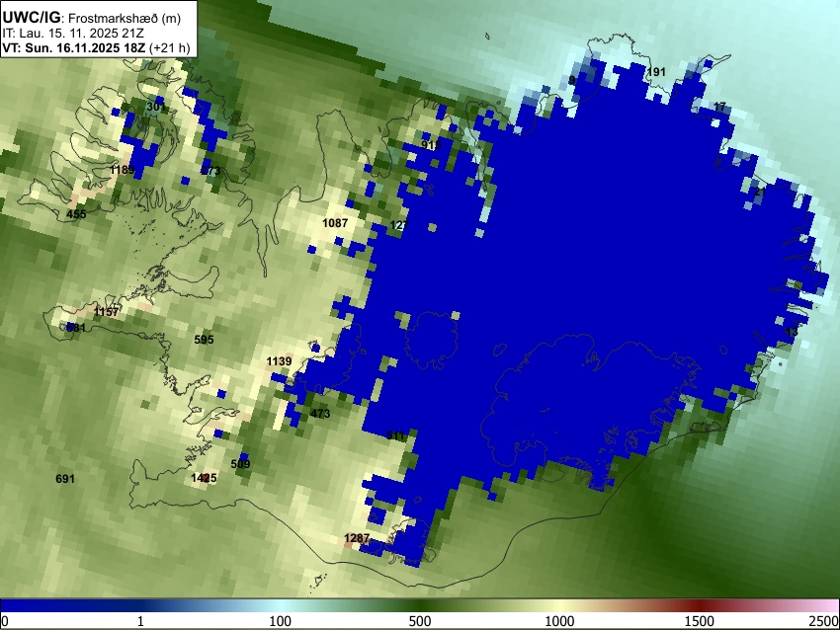Click the map value 915
The image size is (840, 630).
pos(431,144)
